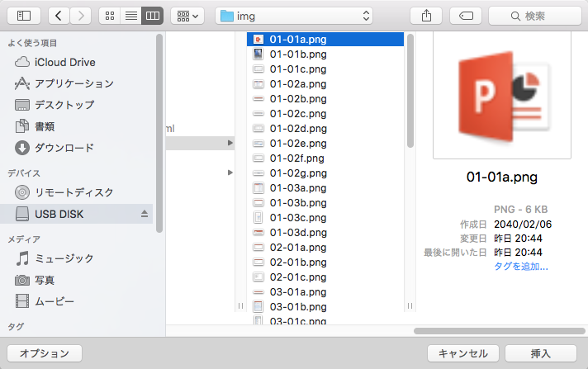Open the item arrangement dropdown
Screen dimensions: 588x369
click(x=187, y=16)
